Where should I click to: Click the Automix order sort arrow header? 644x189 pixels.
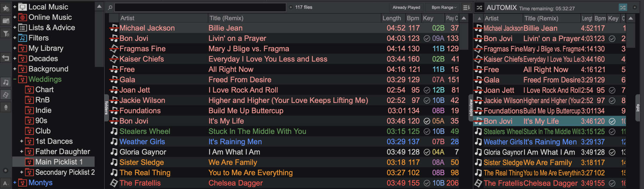coord(479,18)
